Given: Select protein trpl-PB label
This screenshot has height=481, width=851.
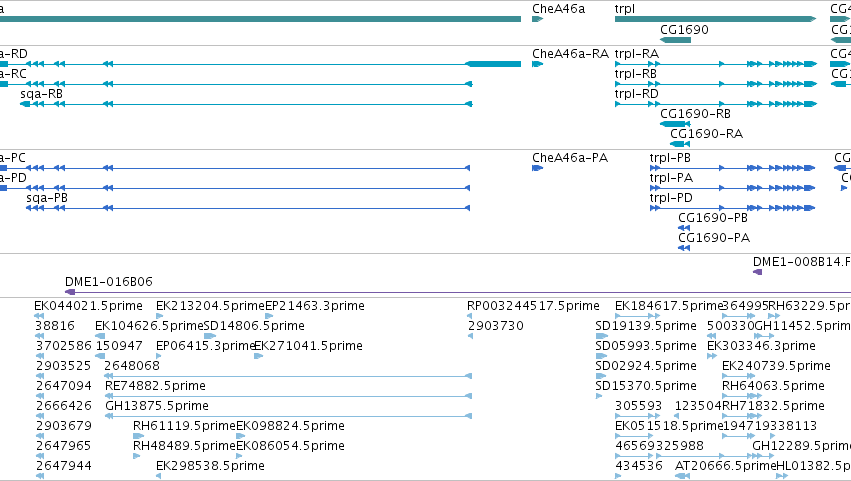Looking at the screenshot, I should (x=670, y=158).
